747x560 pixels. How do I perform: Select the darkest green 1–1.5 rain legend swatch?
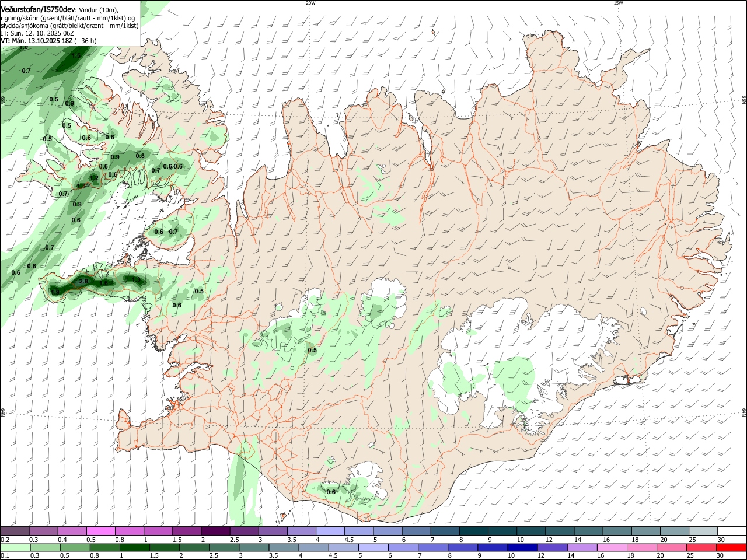click(x=134, y=547)
